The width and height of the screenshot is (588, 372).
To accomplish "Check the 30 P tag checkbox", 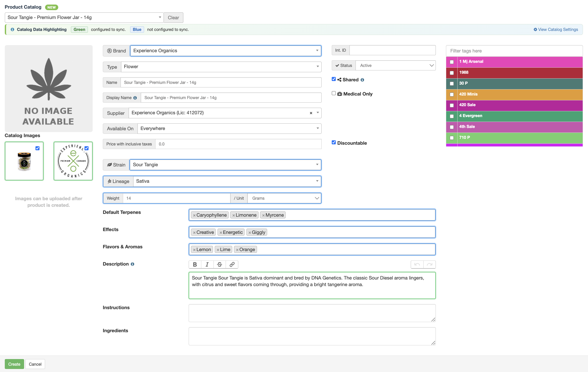I will click(452, 84).
